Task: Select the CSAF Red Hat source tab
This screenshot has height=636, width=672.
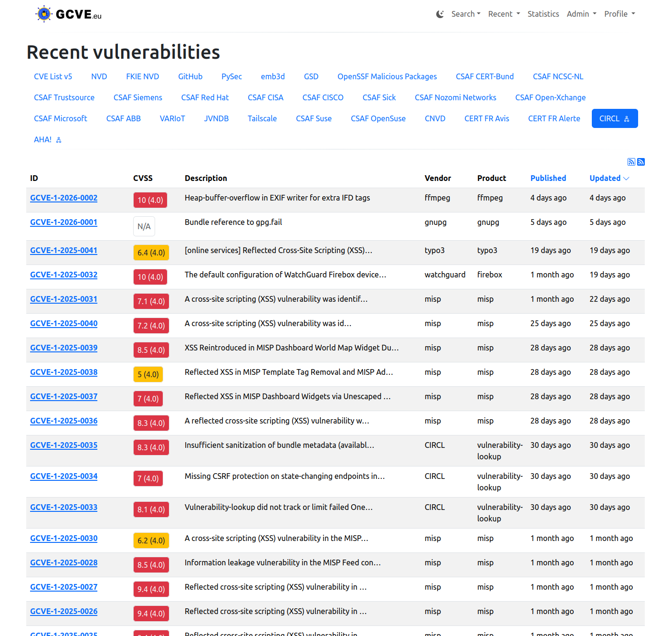Action: tap(205, 97)
